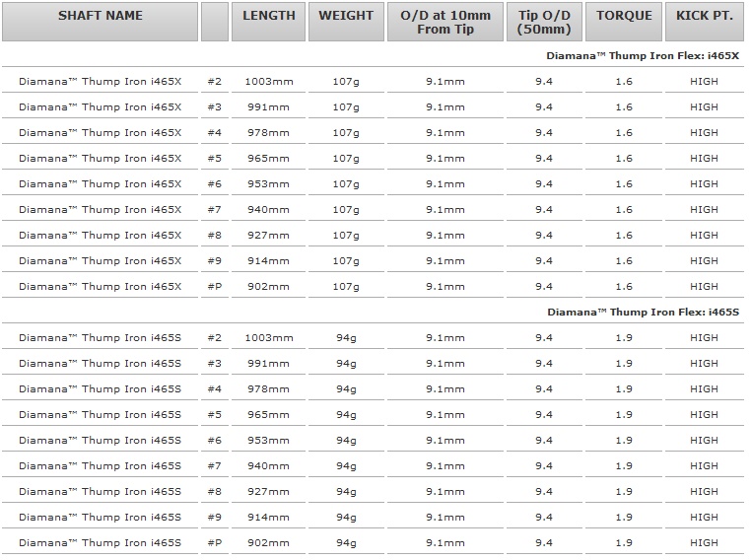Click #4 in the i465X section
Screen dimensions: 752x560
click(215, 133)
